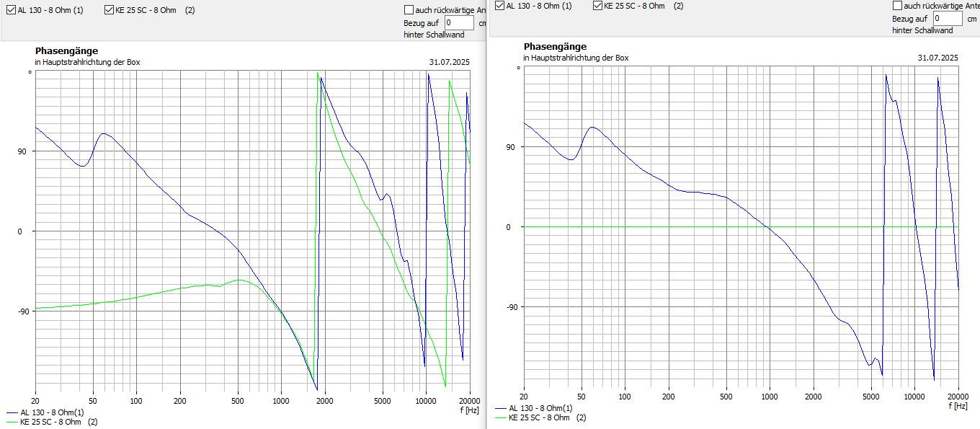
Task: Click the 20000 frequency tick label, right window
Action: pos(958,397)
